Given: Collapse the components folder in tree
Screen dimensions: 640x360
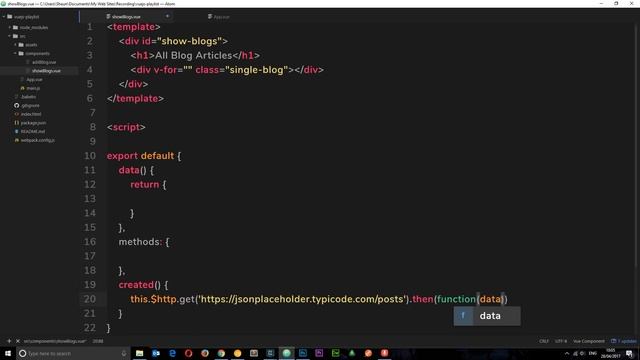Looking at the screenshot, I should point(16,53).
